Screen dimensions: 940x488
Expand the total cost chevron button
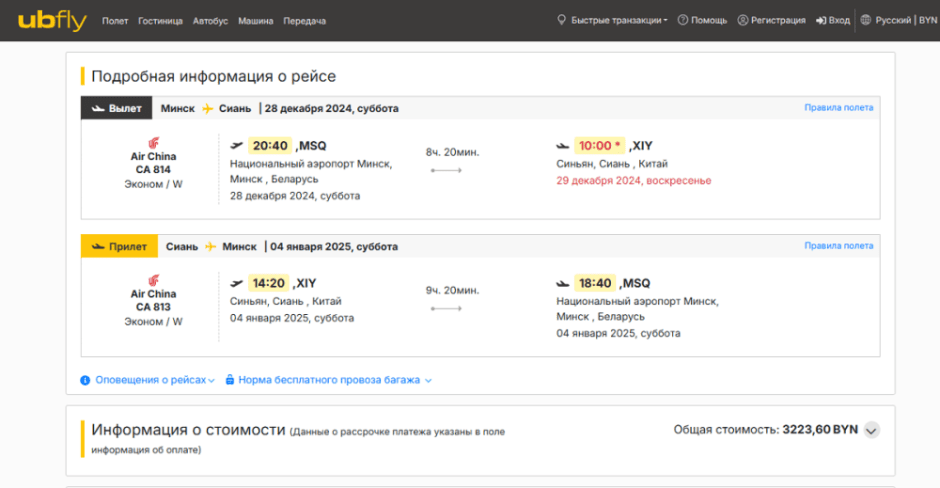[x=871, y=430]
